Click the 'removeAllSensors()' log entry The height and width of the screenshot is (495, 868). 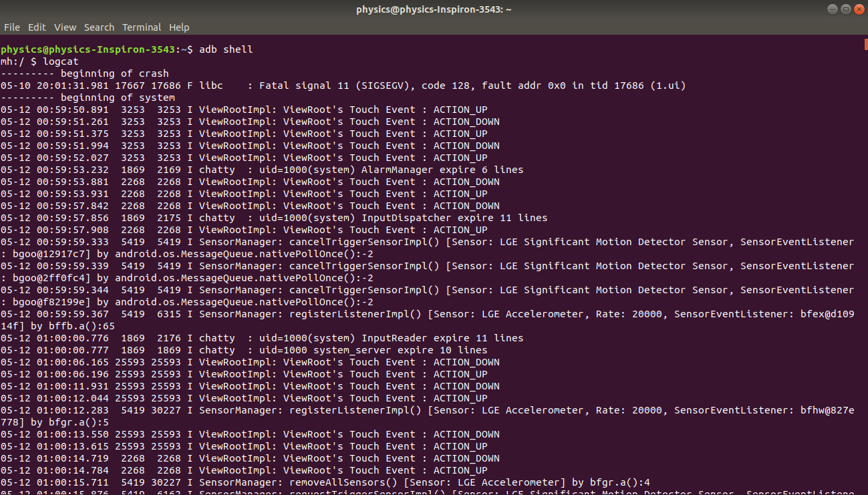pyautogui.click(x=325, y=482)
